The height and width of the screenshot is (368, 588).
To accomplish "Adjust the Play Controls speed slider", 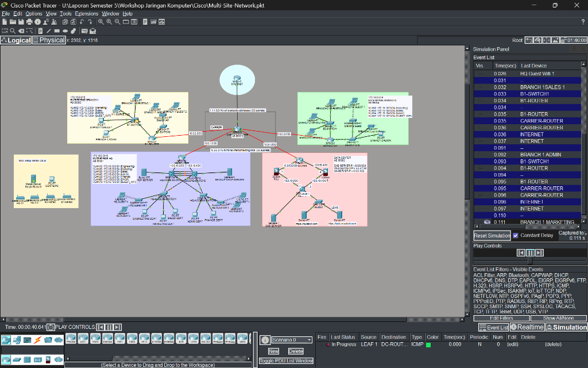I will pyautogui.click(x=530, y=260).
